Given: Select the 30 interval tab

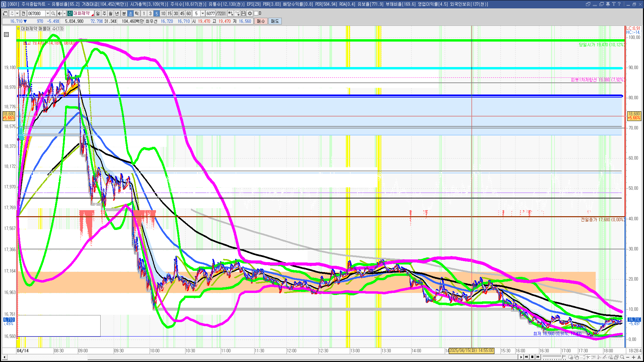Looking at the screenshot, I should click(176, 13).
